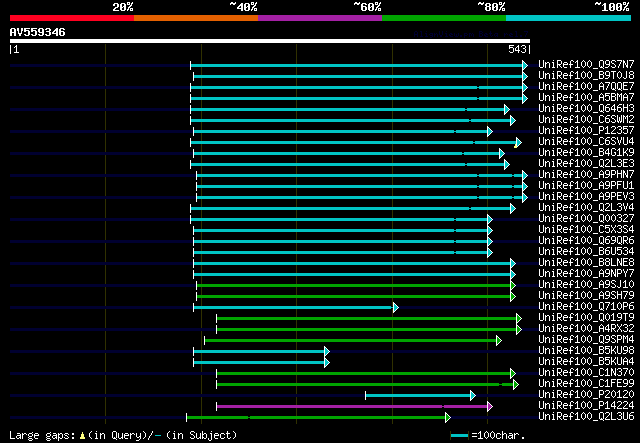Click the UniRef100_Q2L3V4 label
This screenshot has height=443, width=640.
tap(586, 208)
